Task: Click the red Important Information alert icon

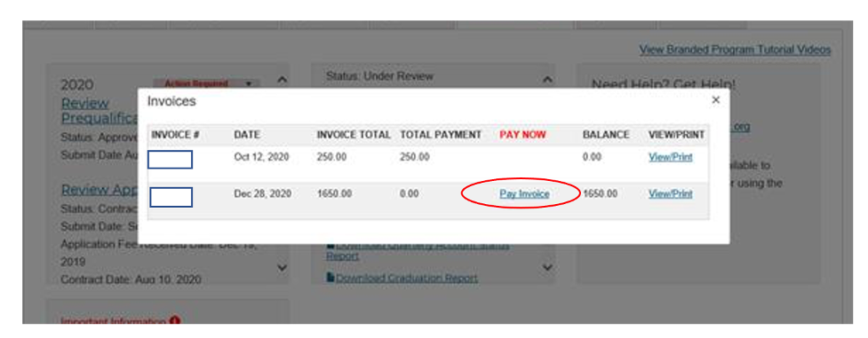Action: (x=175, y=321)
